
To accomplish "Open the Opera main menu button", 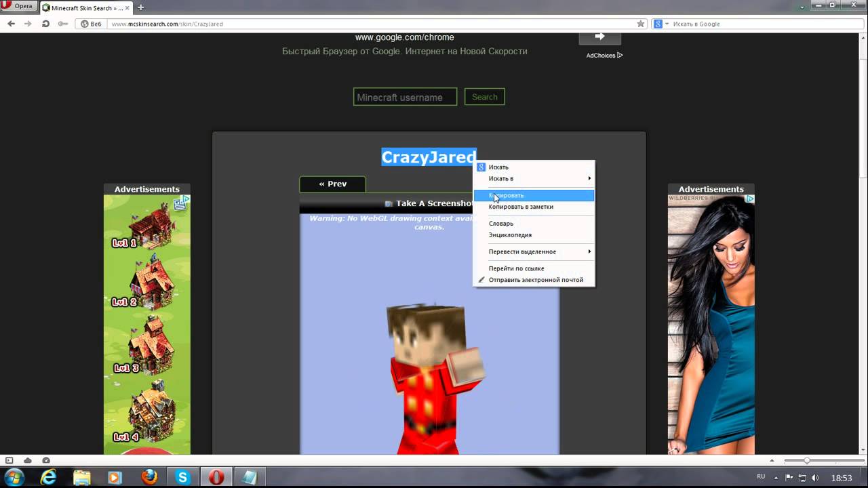I will click(x=18, y=6).
